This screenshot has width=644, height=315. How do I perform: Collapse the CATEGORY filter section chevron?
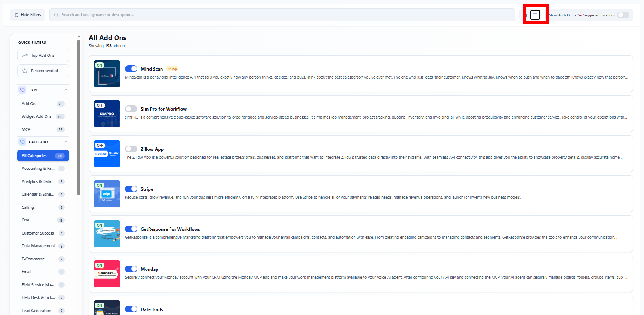pos(66,142)
